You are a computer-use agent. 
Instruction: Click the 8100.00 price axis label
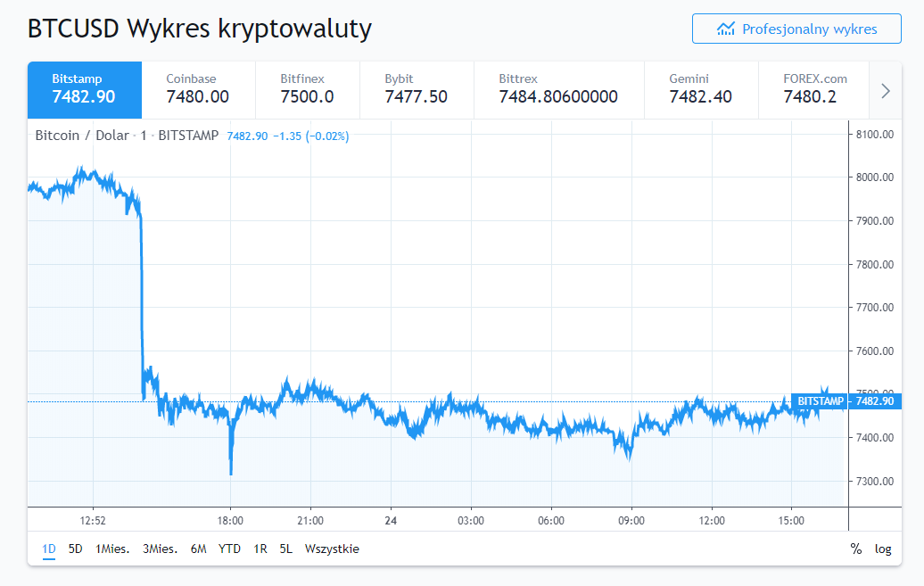(x=874, y=135)
